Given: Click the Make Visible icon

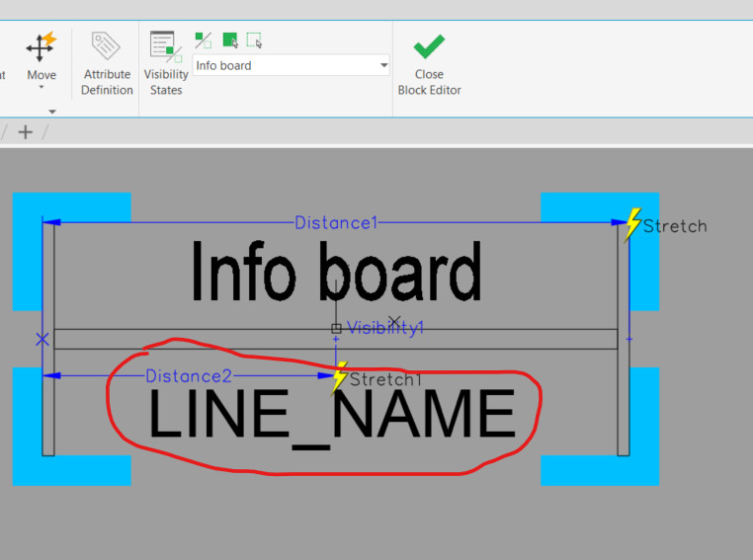Looking at the screenshot, I should pyautogui.click(x=229, y=40).
